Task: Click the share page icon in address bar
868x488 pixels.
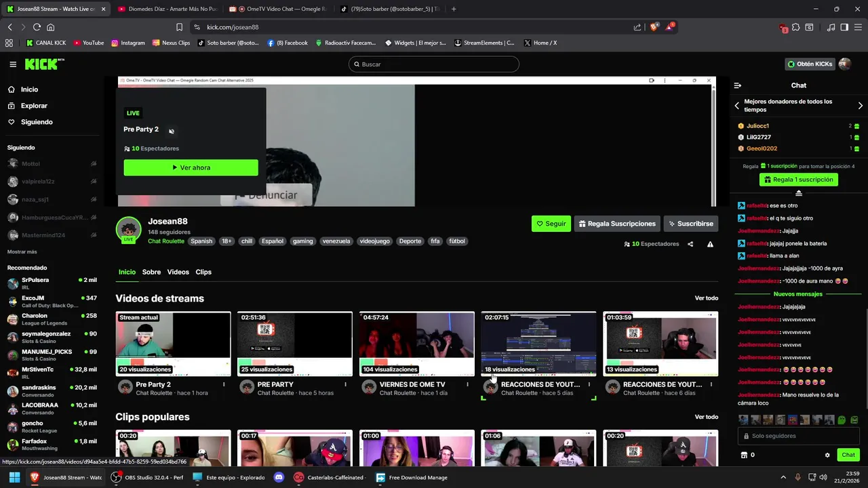Action: (637, 27)
